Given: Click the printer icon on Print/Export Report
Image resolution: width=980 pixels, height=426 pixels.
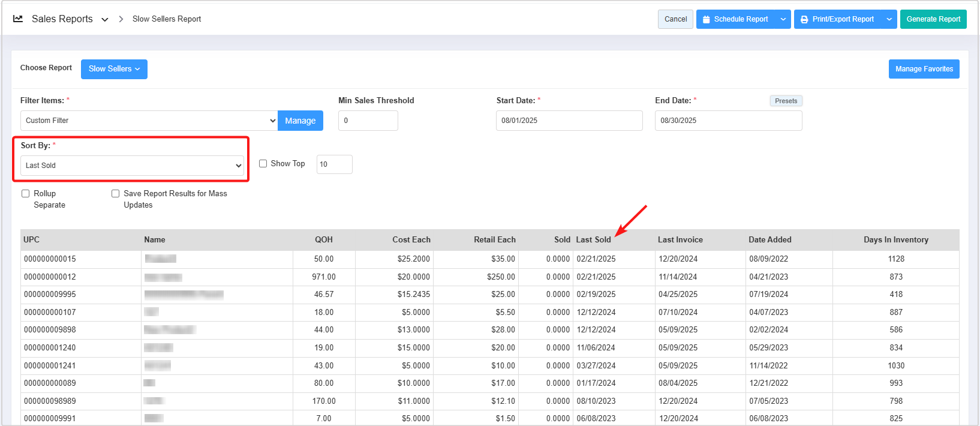Looking at the screenshot, I should pos(804,19).
